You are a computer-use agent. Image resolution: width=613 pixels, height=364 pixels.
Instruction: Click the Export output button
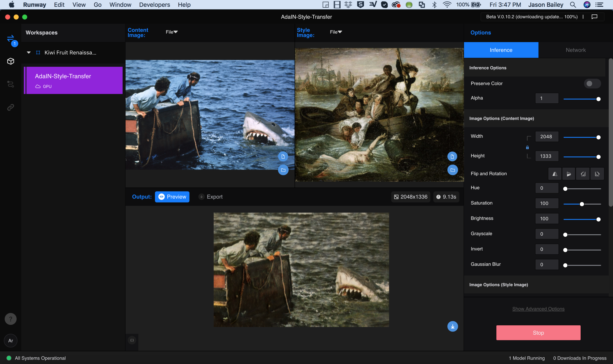coord(211,197)
